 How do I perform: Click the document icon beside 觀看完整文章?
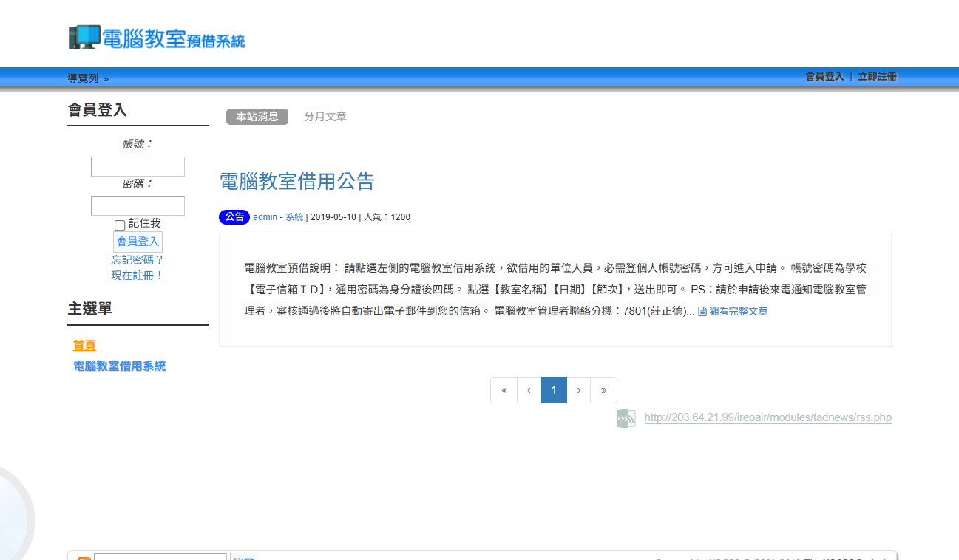click(702, 312)
